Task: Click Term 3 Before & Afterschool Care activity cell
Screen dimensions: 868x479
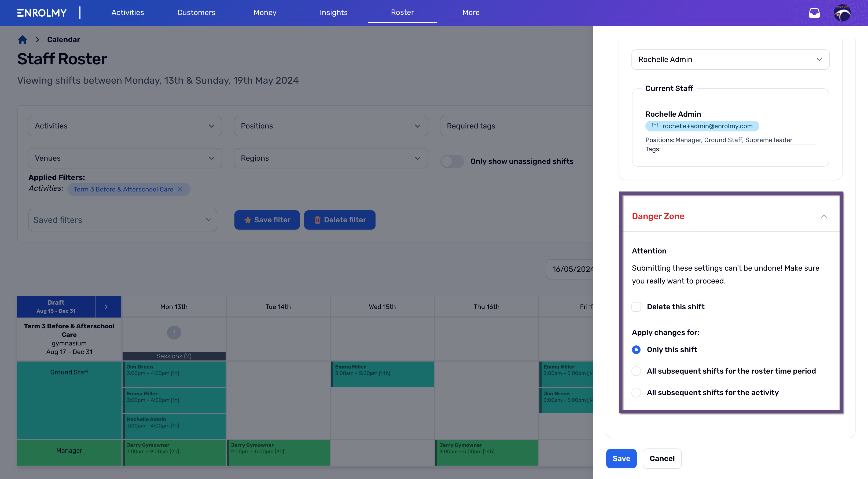Action: [x=69, y=339]
